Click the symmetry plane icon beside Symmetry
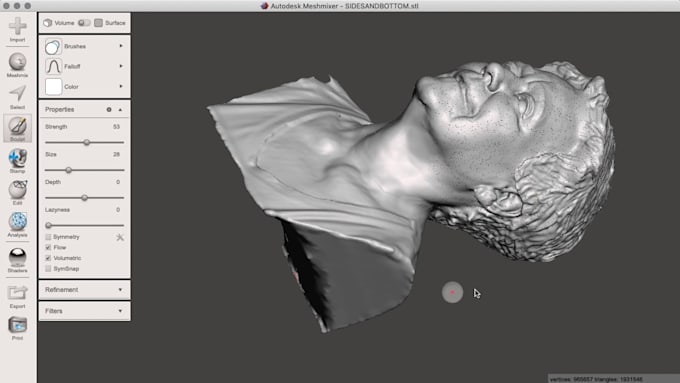Viewport: 680px width, 383px height. pos(120,237)
